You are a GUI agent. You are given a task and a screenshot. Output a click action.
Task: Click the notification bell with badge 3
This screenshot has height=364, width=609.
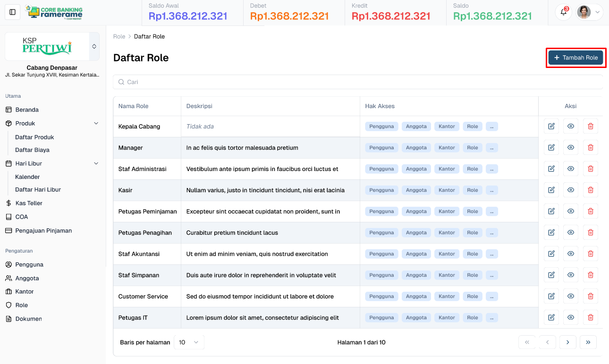click(563, 12)
